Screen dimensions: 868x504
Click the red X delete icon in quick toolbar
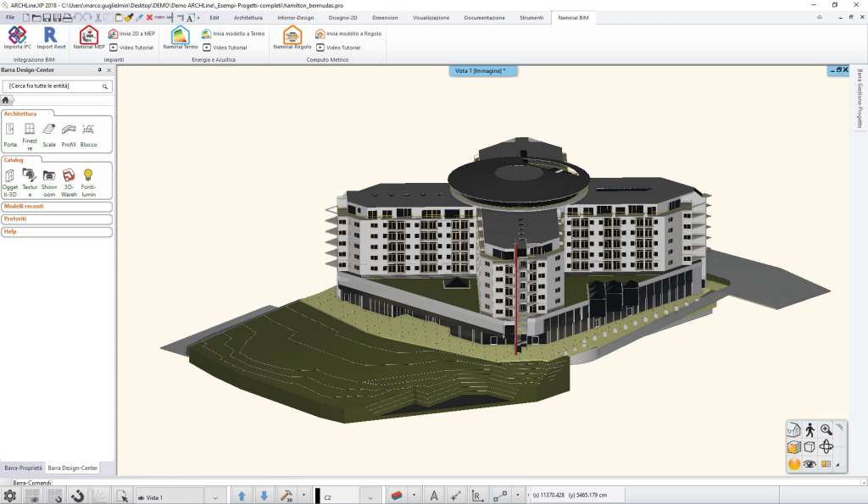[x=149, y=18]
